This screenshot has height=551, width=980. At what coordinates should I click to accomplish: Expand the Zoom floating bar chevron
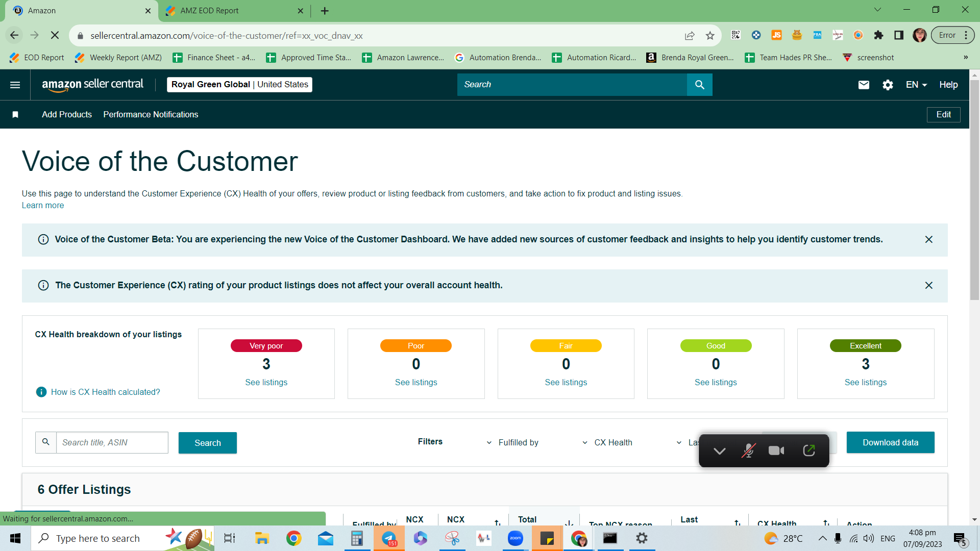[720, 450]
